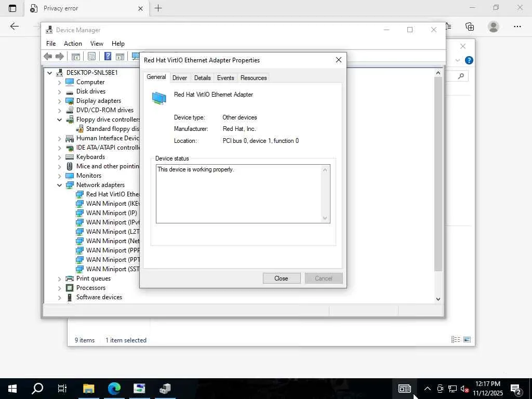Switch to the Events tab

(225, 78)
